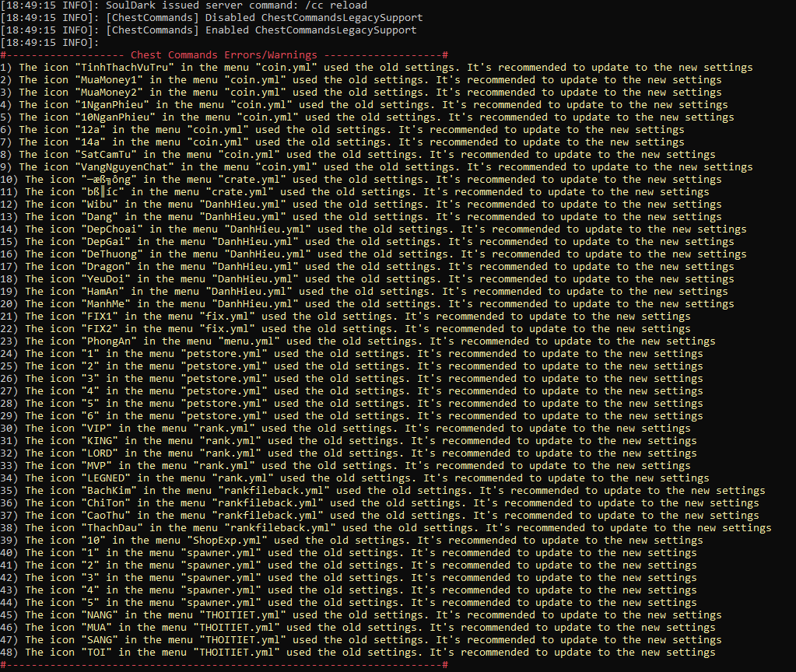Click rank.yml warning for icon "KING"
Image resolution: width=796 pixels, height=672 pixels.
[349, 440]
